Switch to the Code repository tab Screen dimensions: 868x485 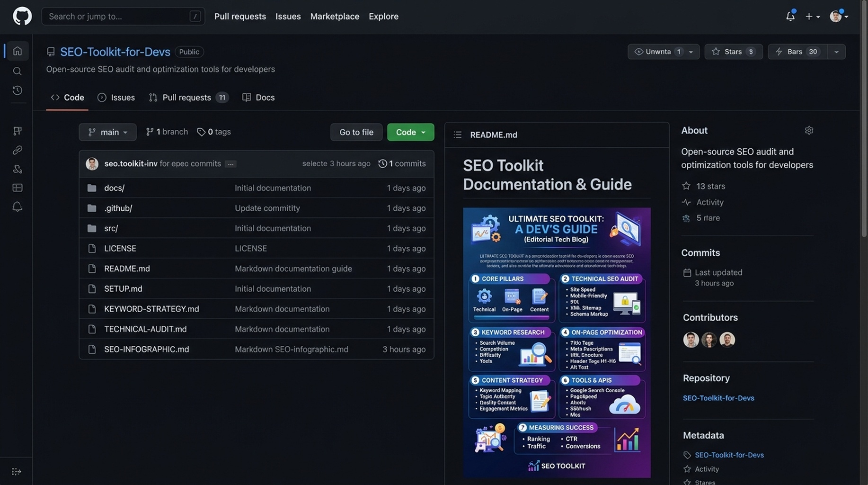(67, 98)
